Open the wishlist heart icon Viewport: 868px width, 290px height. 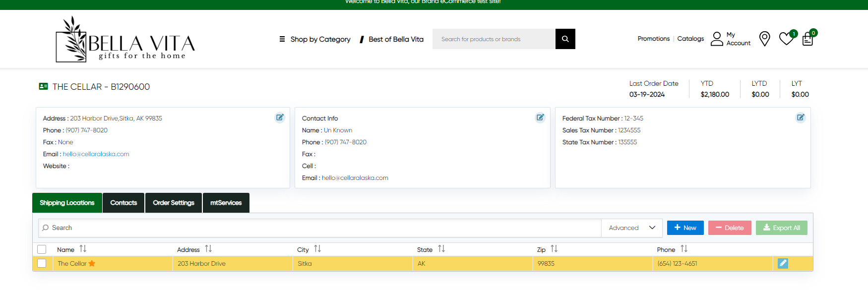point(787,38)
